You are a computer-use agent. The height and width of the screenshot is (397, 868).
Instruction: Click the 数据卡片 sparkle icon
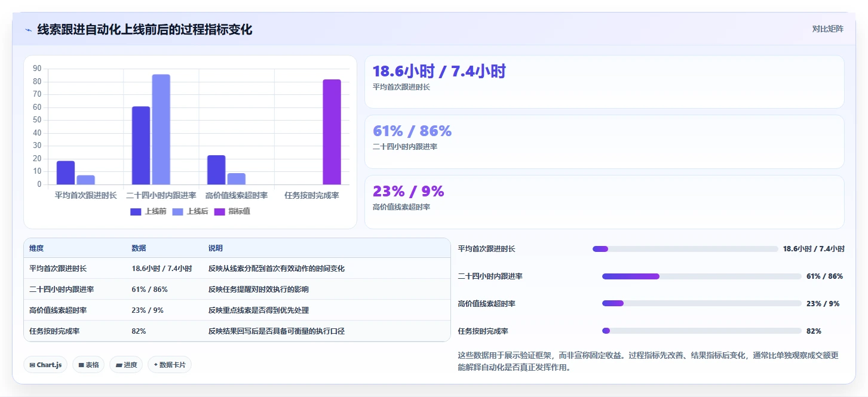[156, 365]
